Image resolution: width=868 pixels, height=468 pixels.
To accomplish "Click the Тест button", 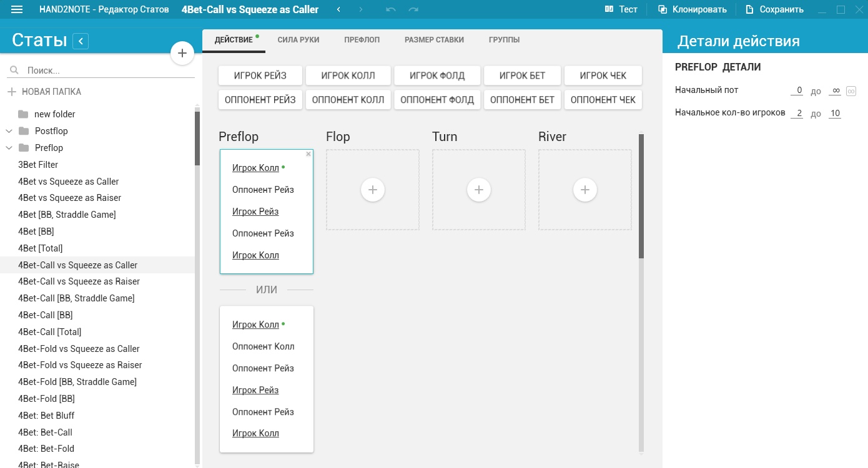I will click(621, 9).
